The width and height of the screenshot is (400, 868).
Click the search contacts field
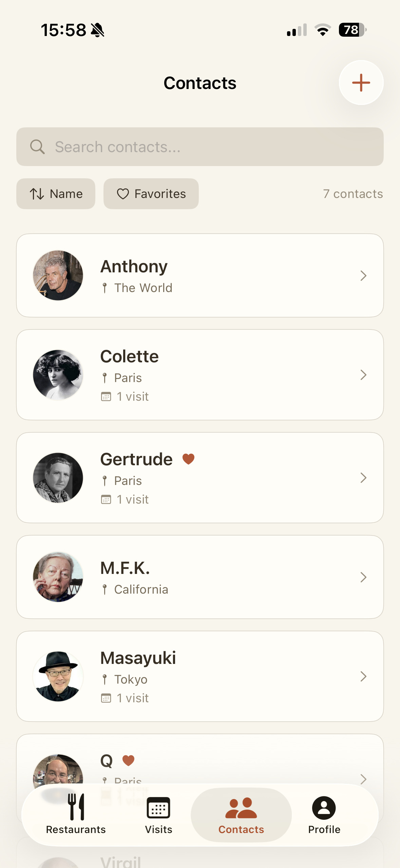tap(200, 147)
